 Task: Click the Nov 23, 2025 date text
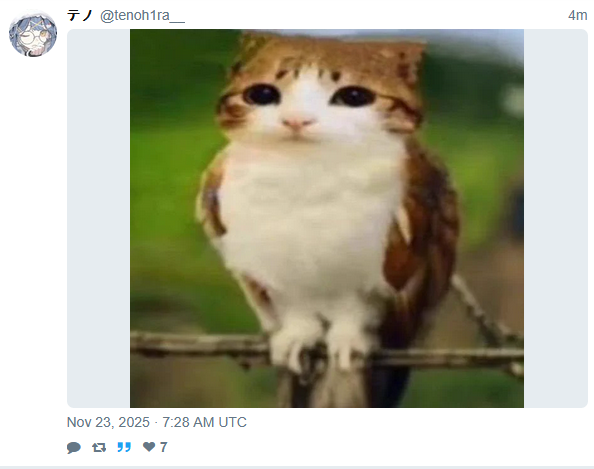tap(108, 422)
